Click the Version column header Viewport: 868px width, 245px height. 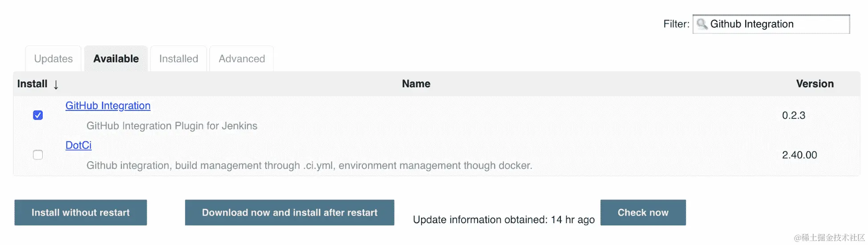coord(815,84)
